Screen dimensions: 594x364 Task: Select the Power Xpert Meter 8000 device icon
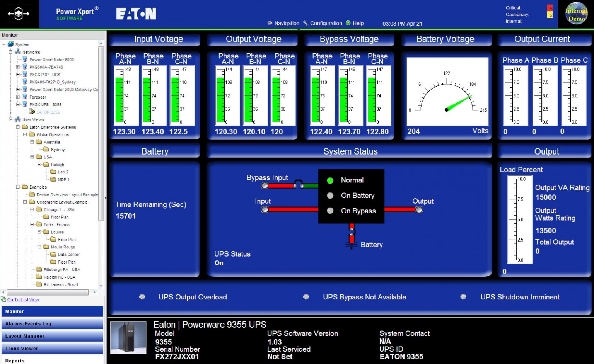[x=24, y=60]
